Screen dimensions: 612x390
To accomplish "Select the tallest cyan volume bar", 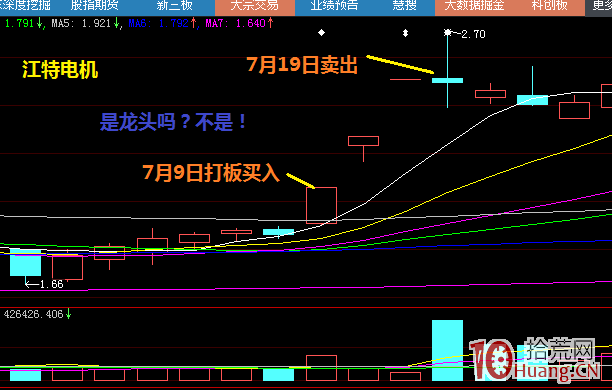I will coord(447,350).
